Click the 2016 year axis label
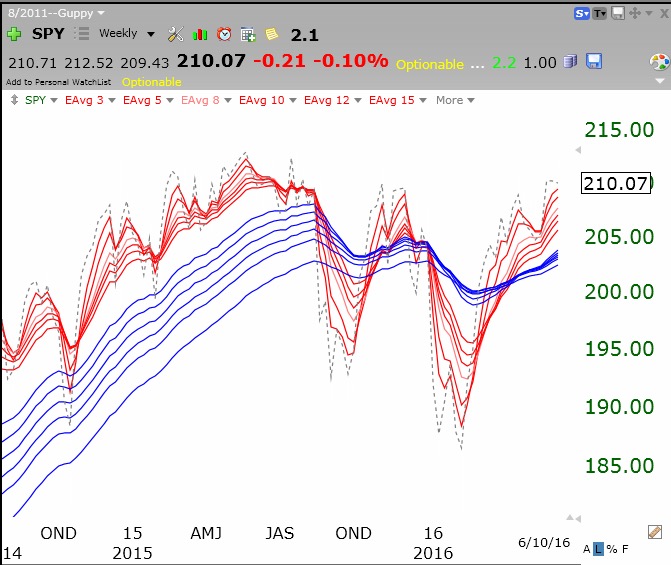Screen dimensions: 671x565 (x=433, y=553)
